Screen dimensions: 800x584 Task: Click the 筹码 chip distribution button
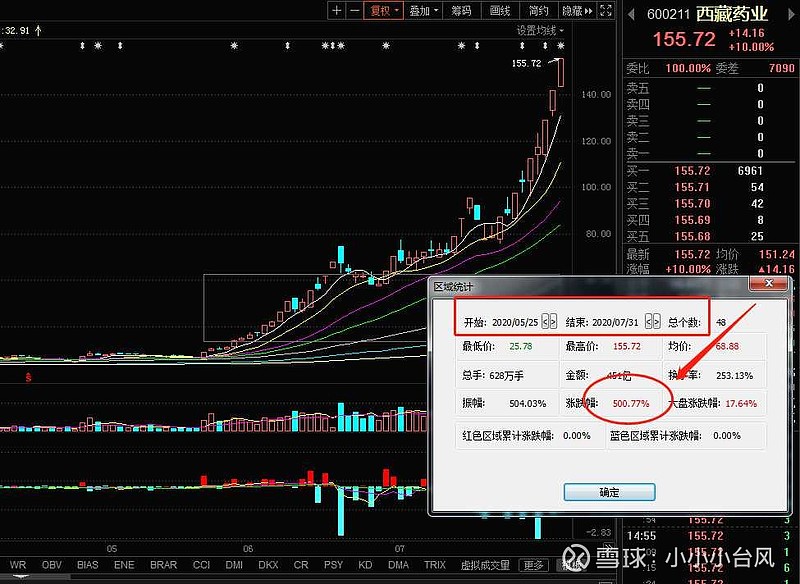point(461,11)
